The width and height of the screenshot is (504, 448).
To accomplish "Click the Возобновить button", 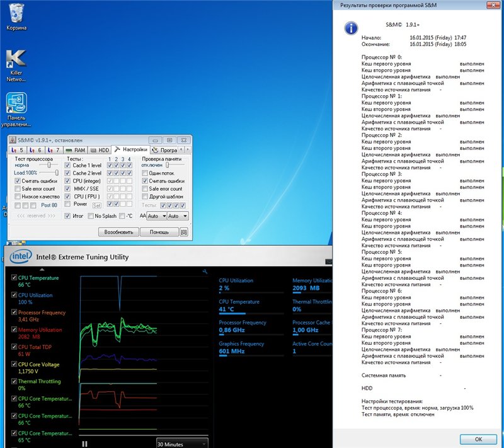I will tap(118, 232).
